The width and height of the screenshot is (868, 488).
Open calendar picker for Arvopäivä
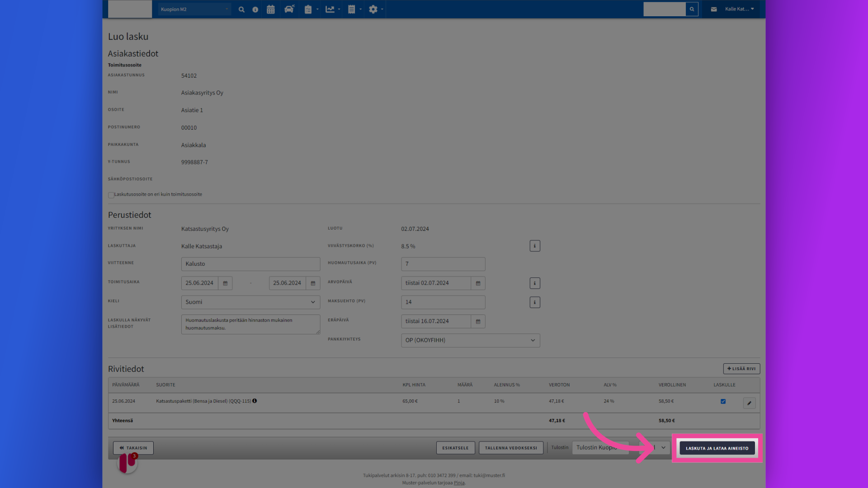pos(478,283)
